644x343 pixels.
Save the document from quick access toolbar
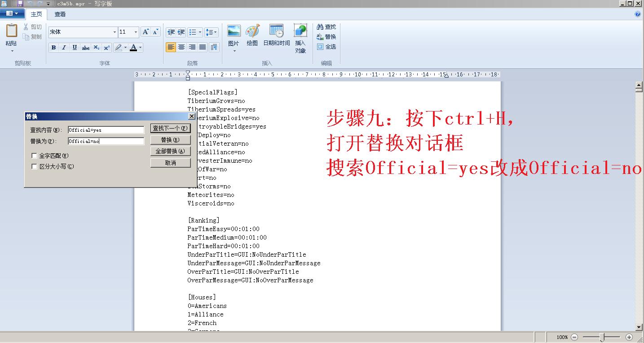[x=20, y=4]
